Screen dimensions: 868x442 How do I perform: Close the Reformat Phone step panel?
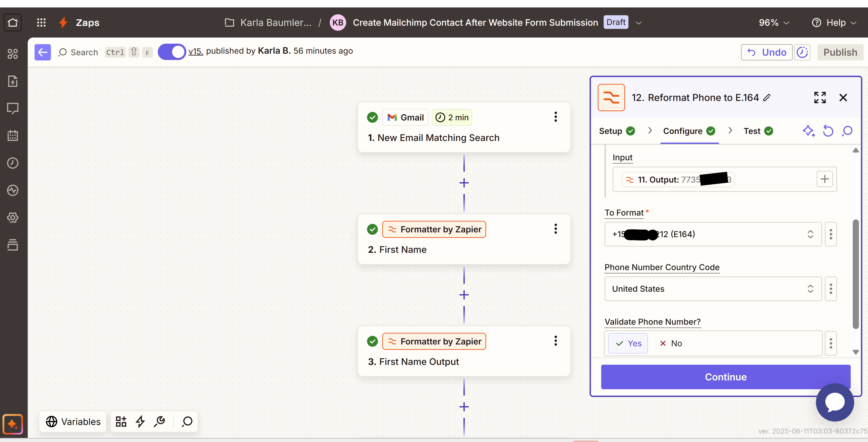(x=843, y=98)
